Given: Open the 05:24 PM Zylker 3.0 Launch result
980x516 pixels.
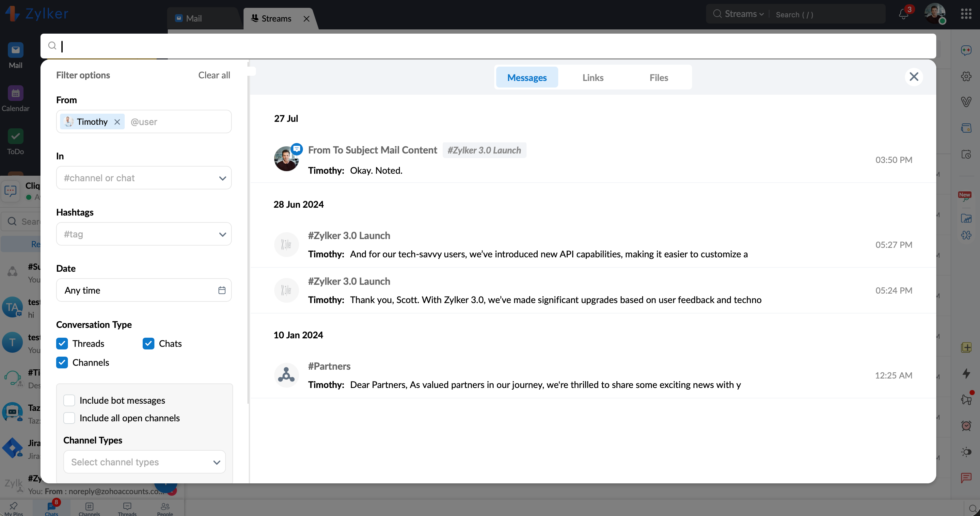Looking at the screenshot, I should point(593,290).
